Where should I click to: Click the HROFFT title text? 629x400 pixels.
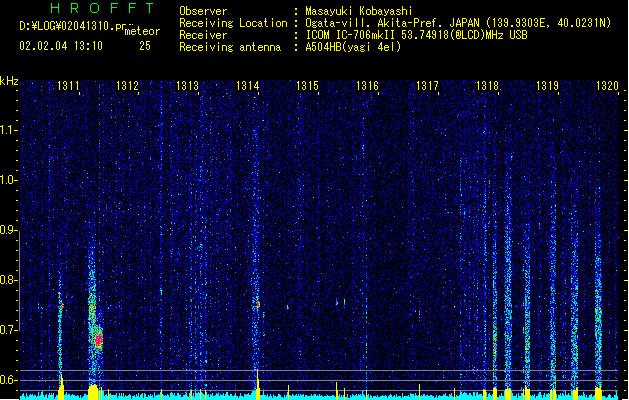(x=102, y=8)
